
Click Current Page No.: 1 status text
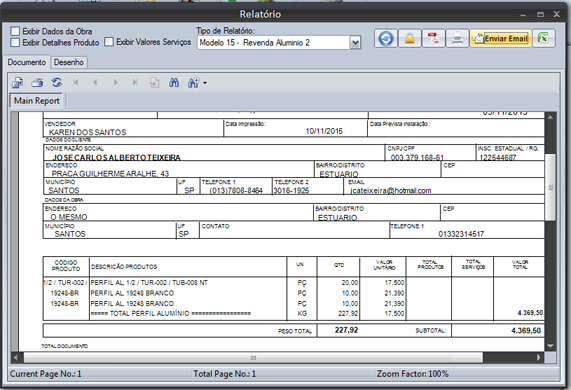tap(46, 374)
